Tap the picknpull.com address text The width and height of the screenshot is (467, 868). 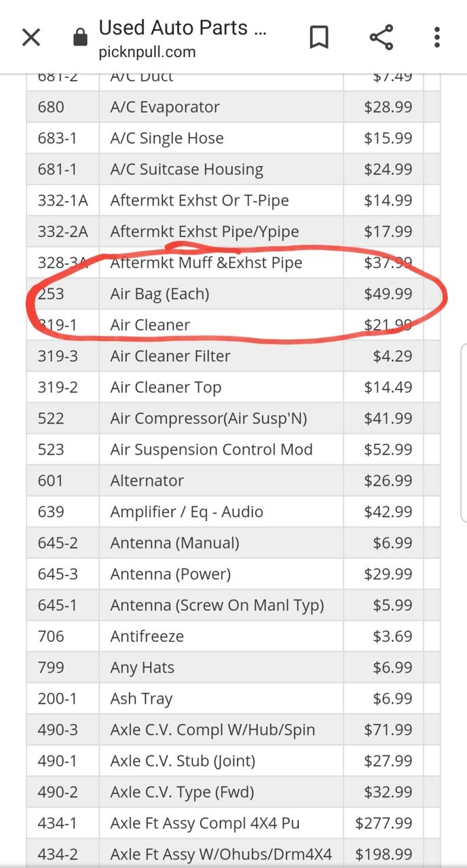[x=147, y=52]
